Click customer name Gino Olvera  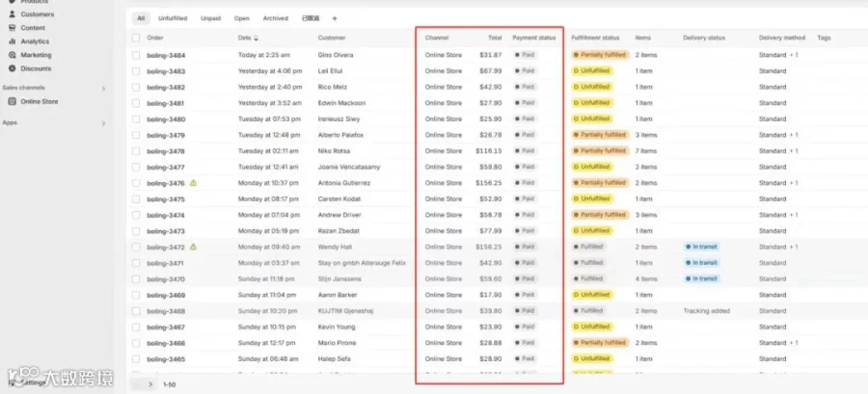tap(336, 55)
